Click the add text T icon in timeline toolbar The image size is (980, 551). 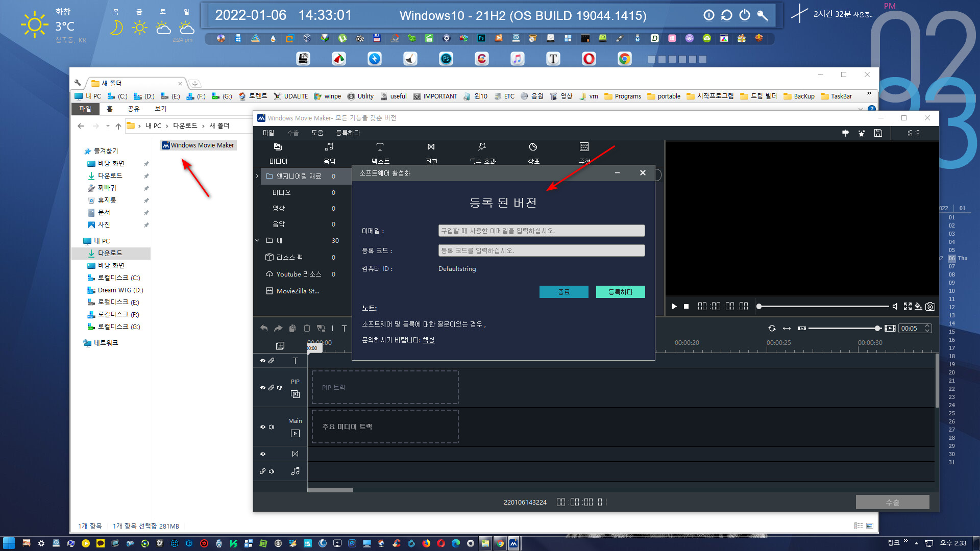pyautogui.click(x=344, y=328)
